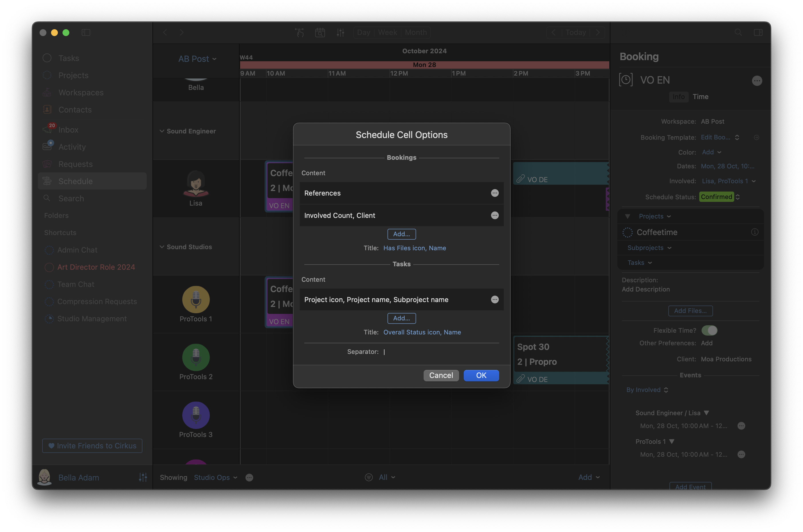This screenshot has height=532, width=803.
Task: Click Add… button under Bookings content
Action: point(401,234)
